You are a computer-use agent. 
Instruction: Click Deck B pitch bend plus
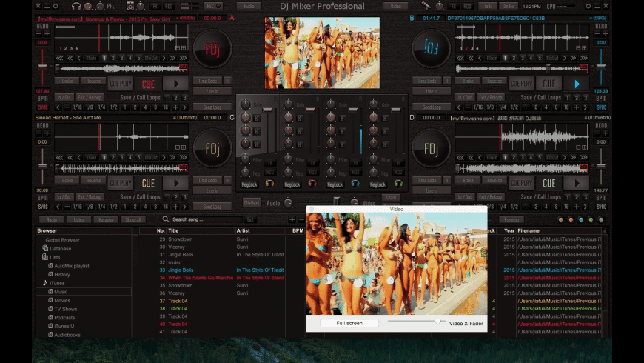[x=606, y=34]
